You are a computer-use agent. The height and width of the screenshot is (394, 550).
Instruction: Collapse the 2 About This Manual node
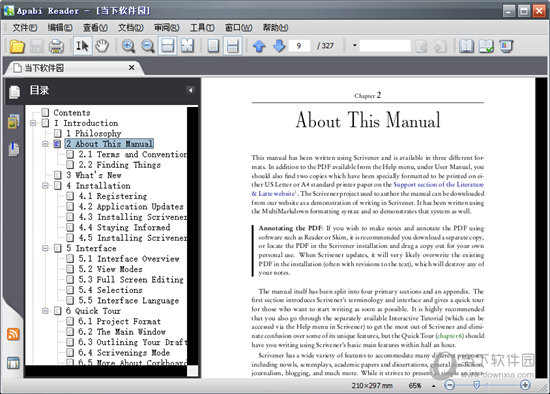tap(45, 144)
